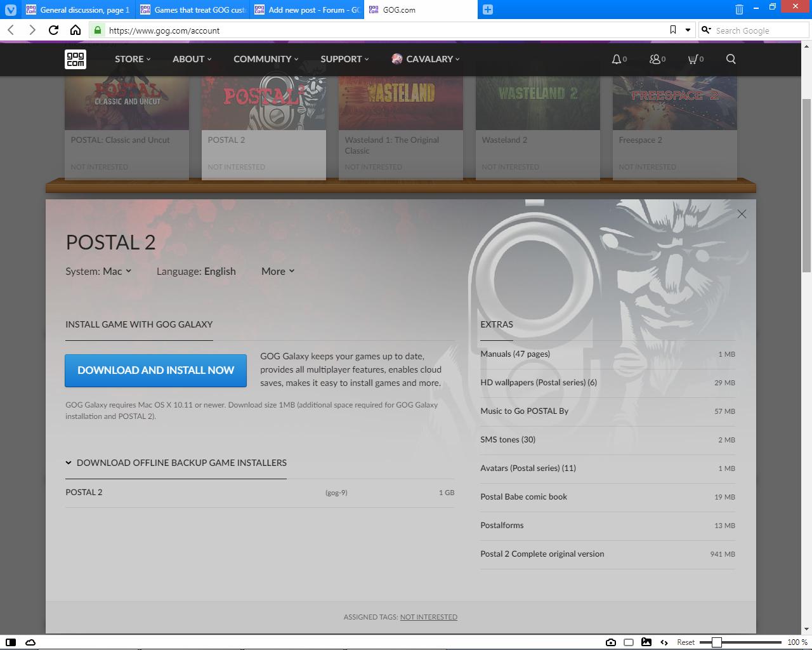Go forward with the forward arrow

pos(32,30)
